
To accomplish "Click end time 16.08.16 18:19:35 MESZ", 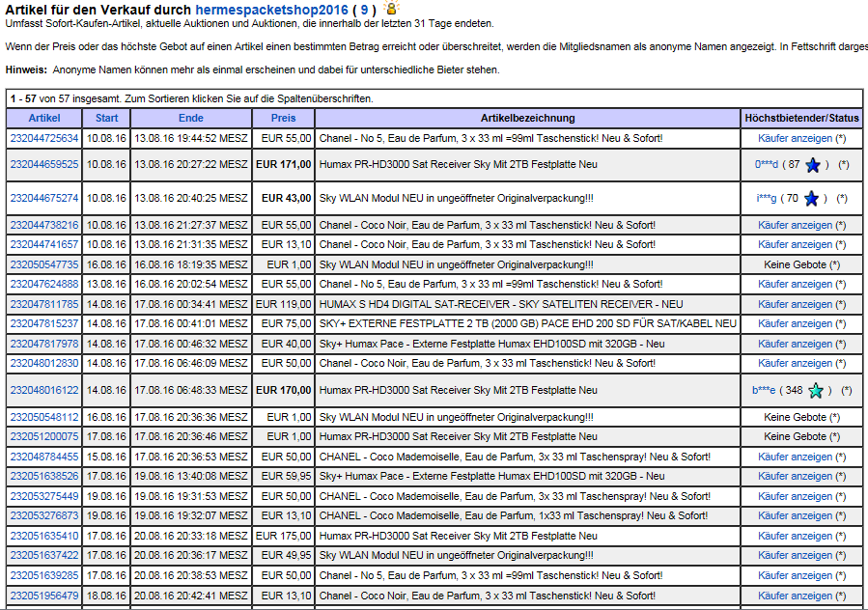I will 191,264.
